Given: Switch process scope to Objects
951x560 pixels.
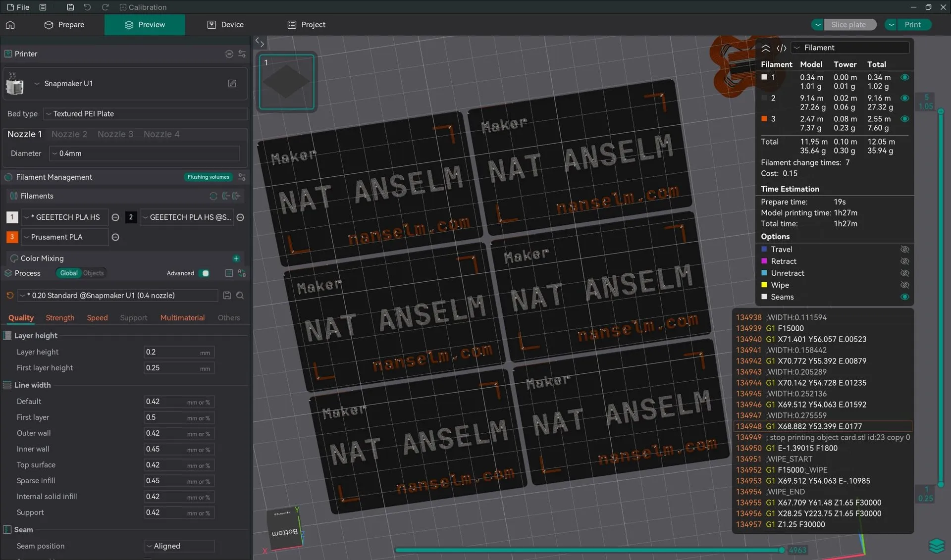Looking at the screenshot, I should (x=93, y=273).
